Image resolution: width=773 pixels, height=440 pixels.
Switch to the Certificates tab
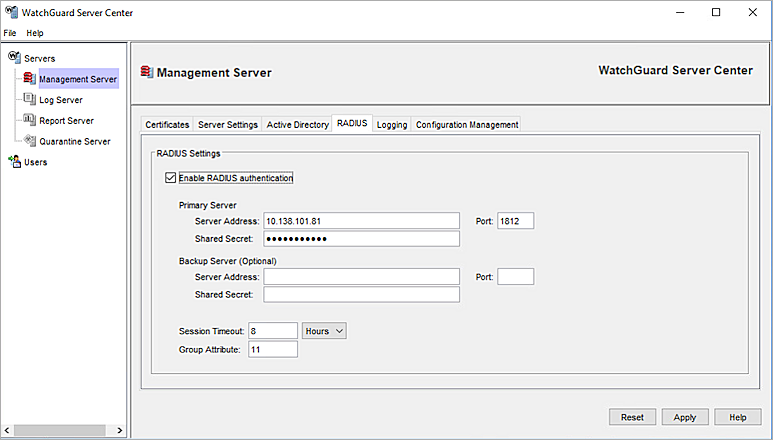(167, 125)
